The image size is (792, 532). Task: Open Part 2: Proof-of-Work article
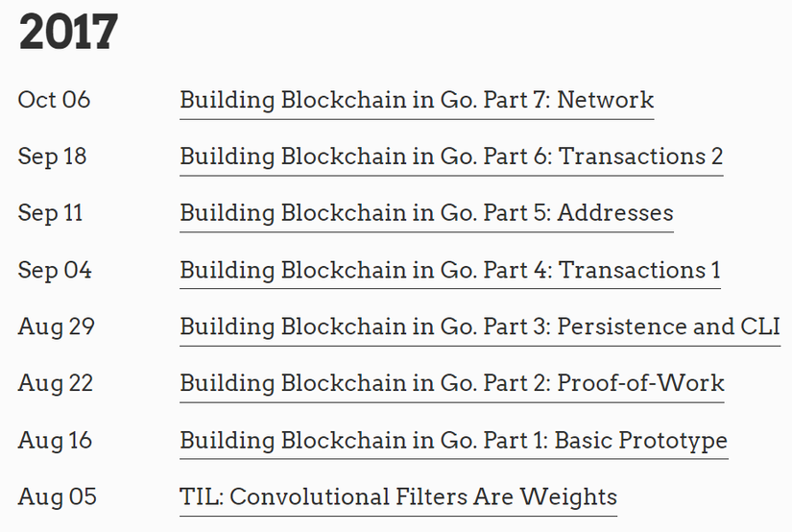(451, 384)
